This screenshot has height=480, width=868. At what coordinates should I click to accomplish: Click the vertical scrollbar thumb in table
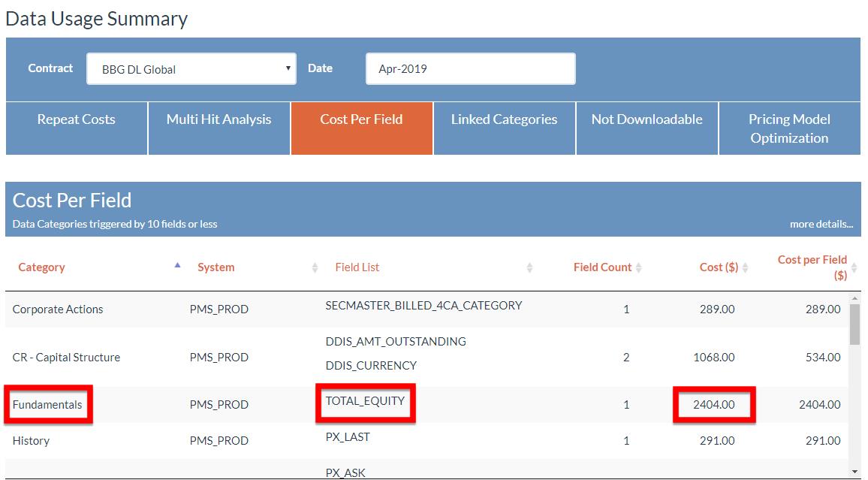coord(854,323)
